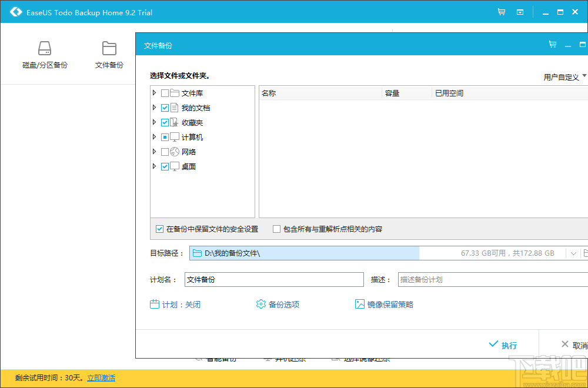The image size is (588, 388).
Task: Open the 备份选项 gear icon
Action: (x=260, y=304)
